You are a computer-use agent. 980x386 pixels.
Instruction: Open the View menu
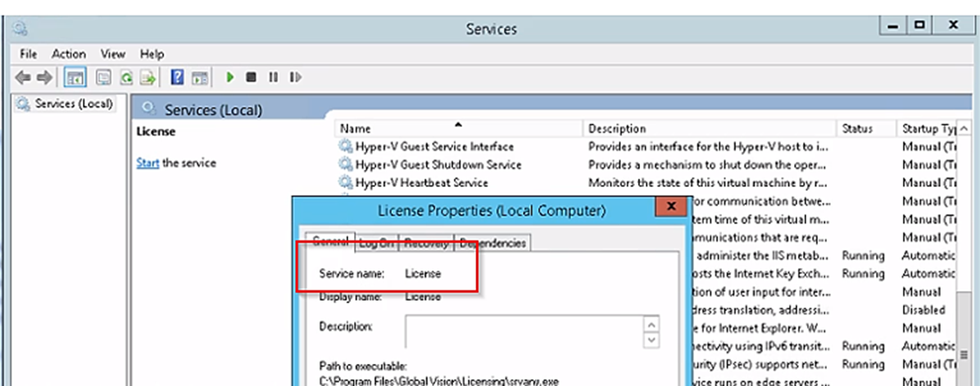pos(112,53)
